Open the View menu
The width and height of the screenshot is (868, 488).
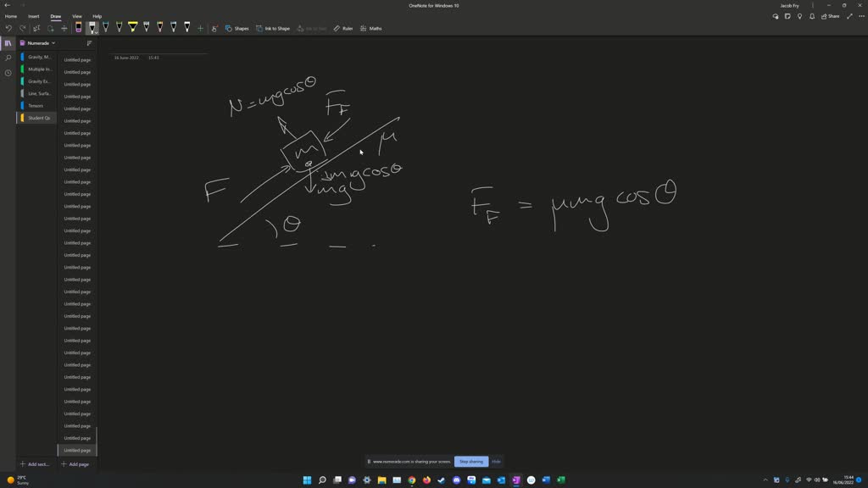point(76,16)
